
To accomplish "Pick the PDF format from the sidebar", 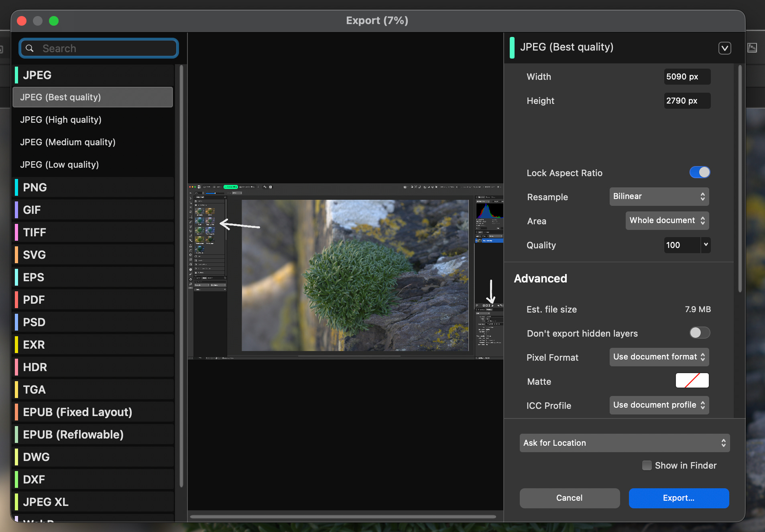I will (x=34, y=300).
